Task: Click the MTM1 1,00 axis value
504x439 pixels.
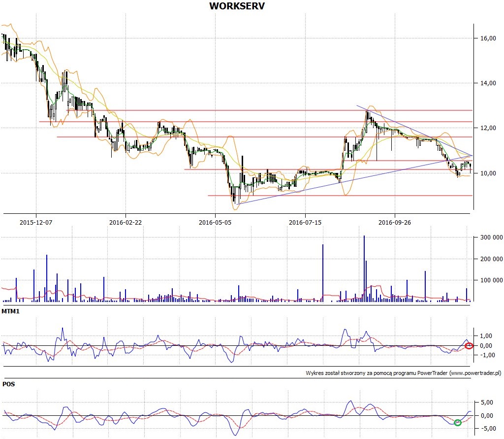Action: 486,336
